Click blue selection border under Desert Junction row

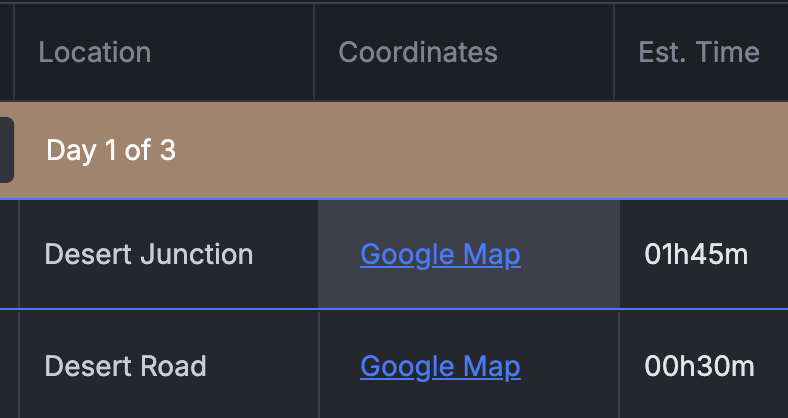coord(394,309)
